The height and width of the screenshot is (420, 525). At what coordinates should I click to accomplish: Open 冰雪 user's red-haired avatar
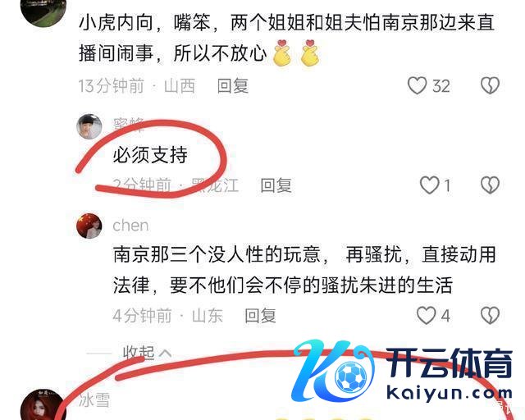[x=43, y=404]
